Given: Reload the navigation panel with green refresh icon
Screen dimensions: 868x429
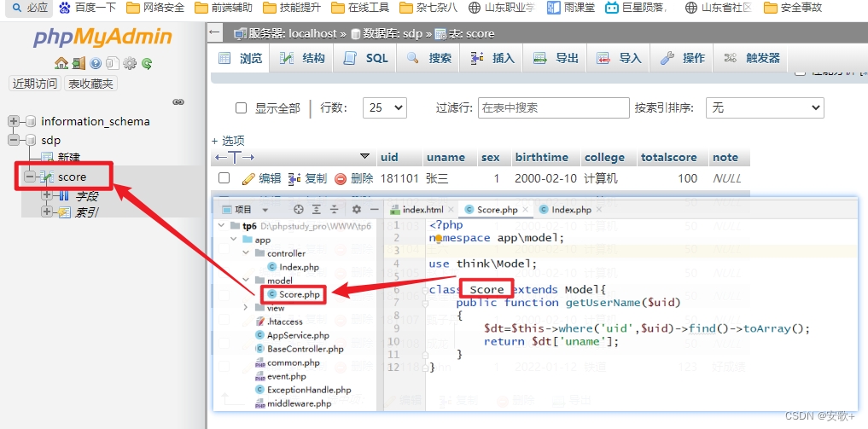Looking at the screenshot, I should pyautogui.click(x=147, y=63).
